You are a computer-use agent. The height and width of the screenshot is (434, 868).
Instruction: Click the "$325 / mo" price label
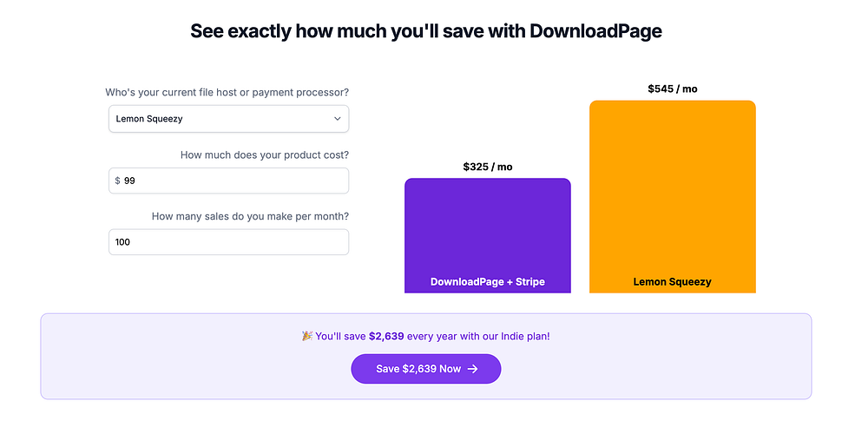(x=487, y=167)
